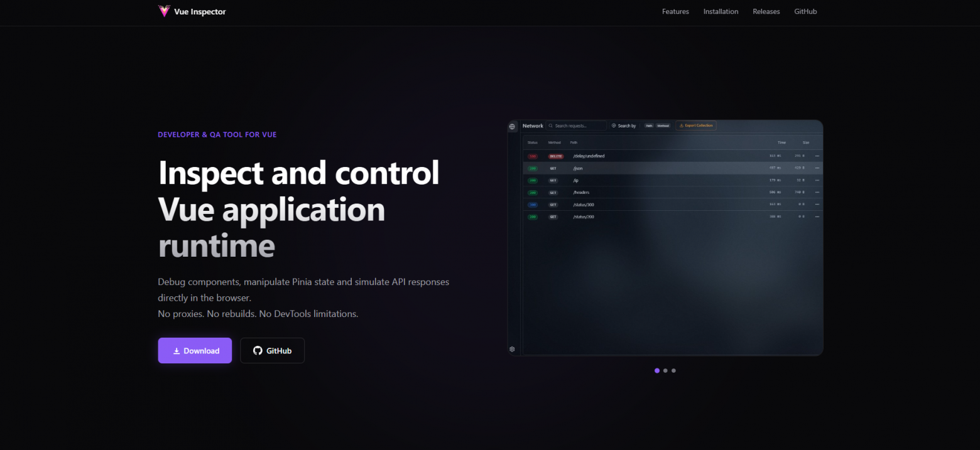Open the Features nav link
Image resolution: width=980 pixels, height=450 pixels.
[x=675, y=12]
